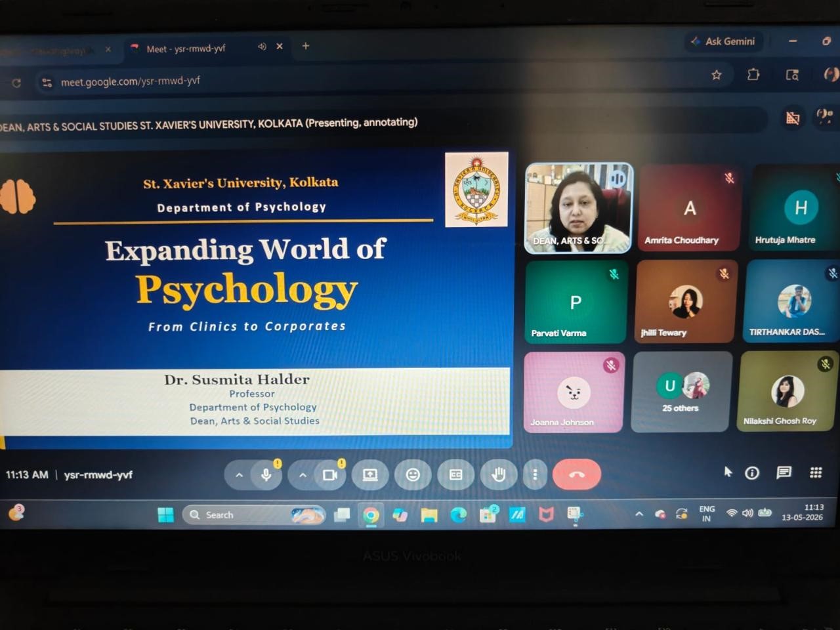Image resolution: width=840 pixels, height=630 pixels.
Task: Turn on closed captions
Action: (455, 474)
